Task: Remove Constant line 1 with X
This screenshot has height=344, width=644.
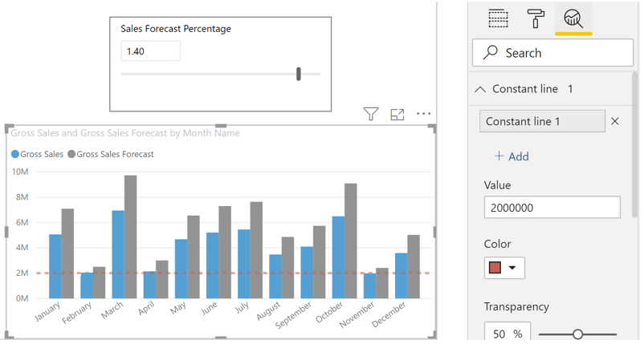Action: [615, 121]
